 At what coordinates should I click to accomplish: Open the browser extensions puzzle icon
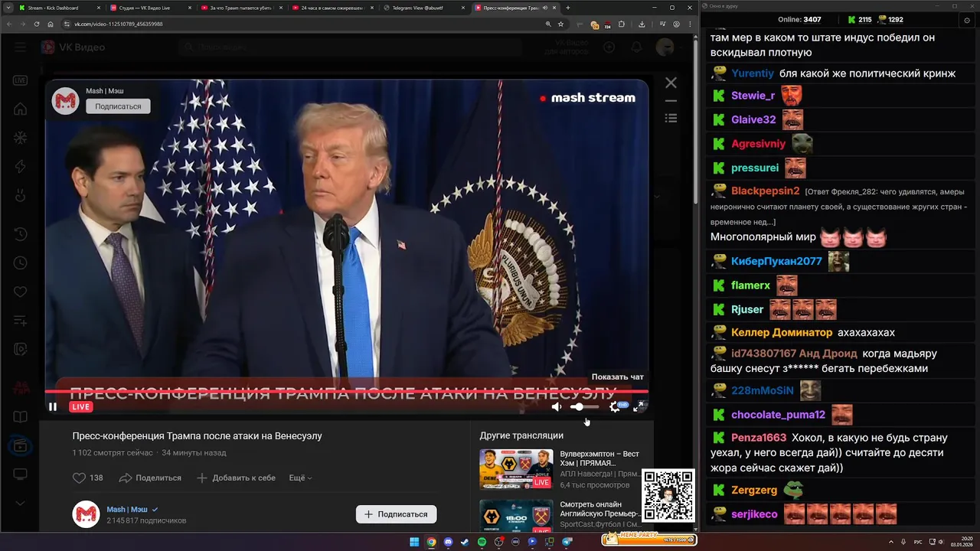622,24
